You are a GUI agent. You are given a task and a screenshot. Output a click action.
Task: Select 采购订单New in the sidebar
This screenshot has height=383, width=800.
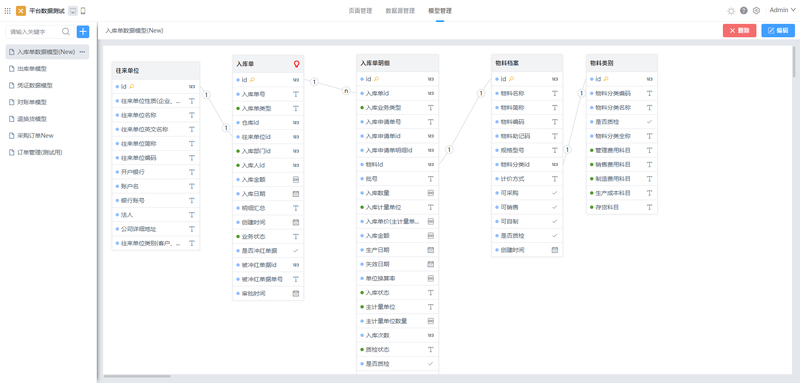click(47, 136)
